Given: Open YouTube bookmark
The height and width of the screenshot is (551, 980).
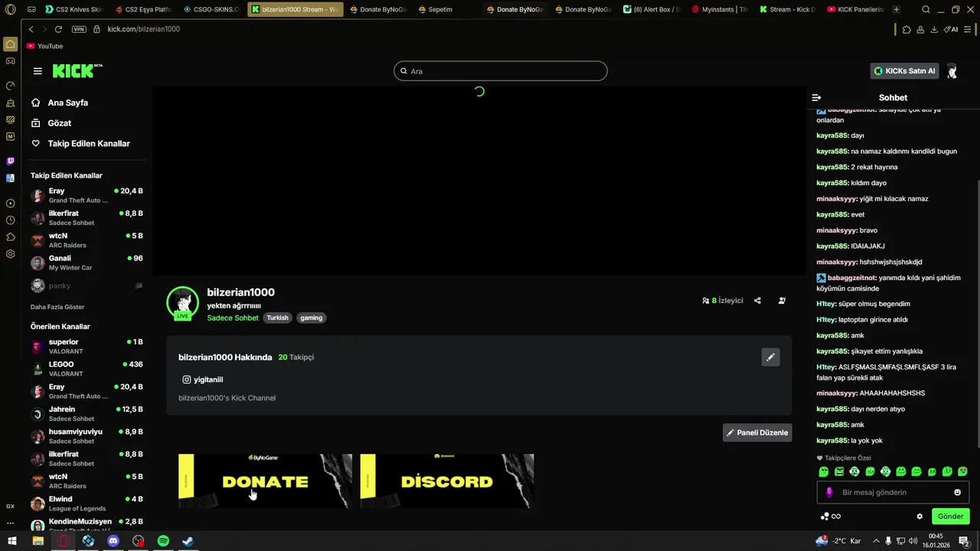Looking at the screenshot, I should (44, 47).
